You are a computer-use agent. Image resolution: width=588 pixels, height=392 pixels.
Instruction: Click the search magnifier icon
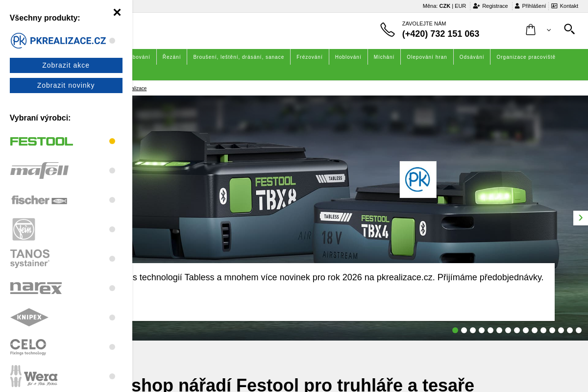[x=569, y=29]
